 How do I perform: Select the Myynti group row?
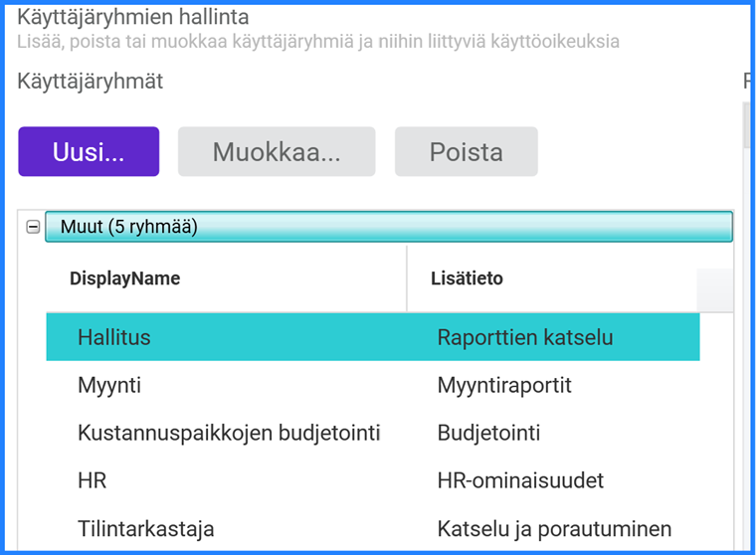click(106, 385)
